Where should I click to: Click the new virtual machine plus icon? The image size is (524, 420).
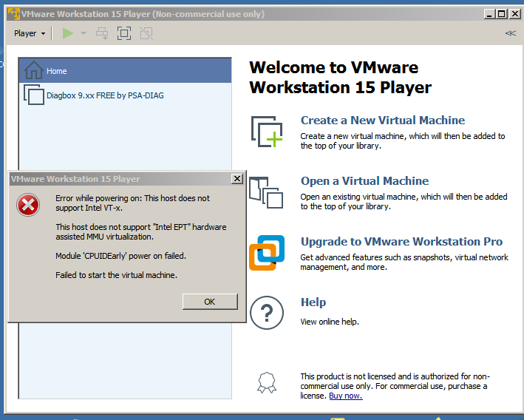267,132
